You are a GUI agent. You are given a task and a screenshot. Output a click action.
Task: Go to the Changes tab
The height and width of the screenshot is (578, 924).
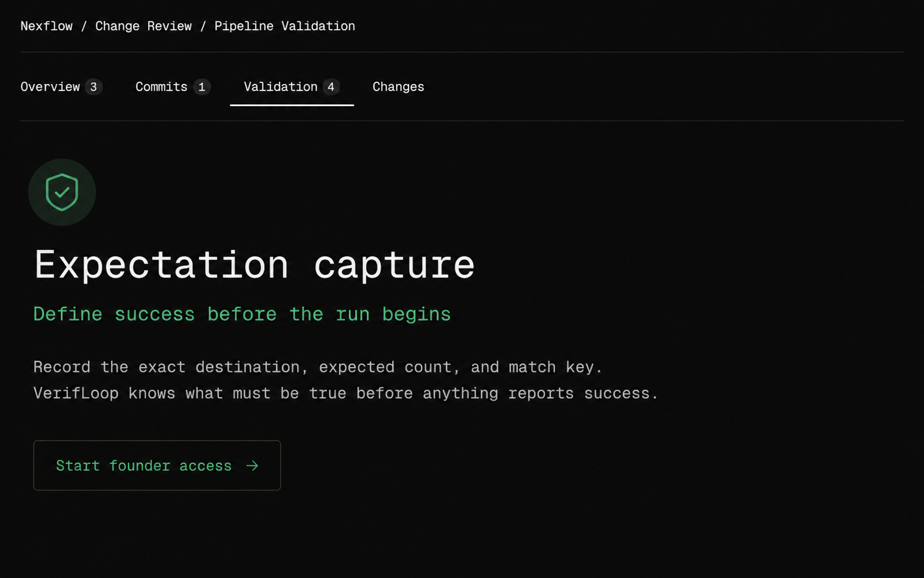coord(398,87)
